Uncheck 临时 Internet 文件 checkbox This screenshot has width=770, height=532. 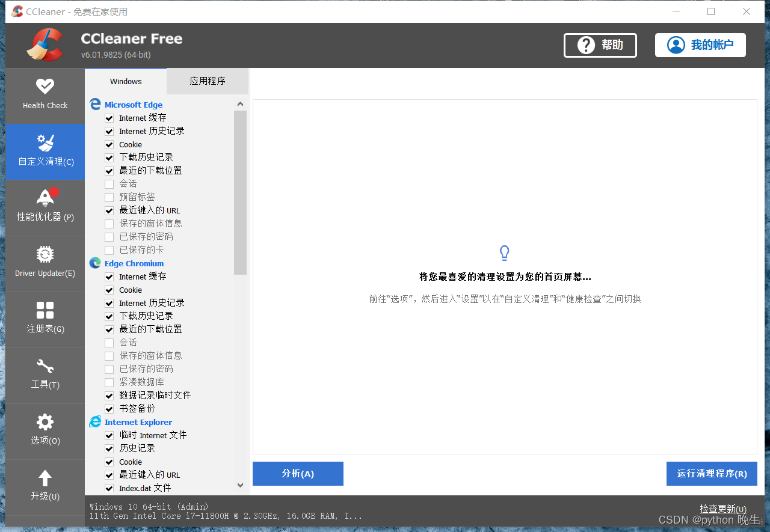tap(109, 435)
